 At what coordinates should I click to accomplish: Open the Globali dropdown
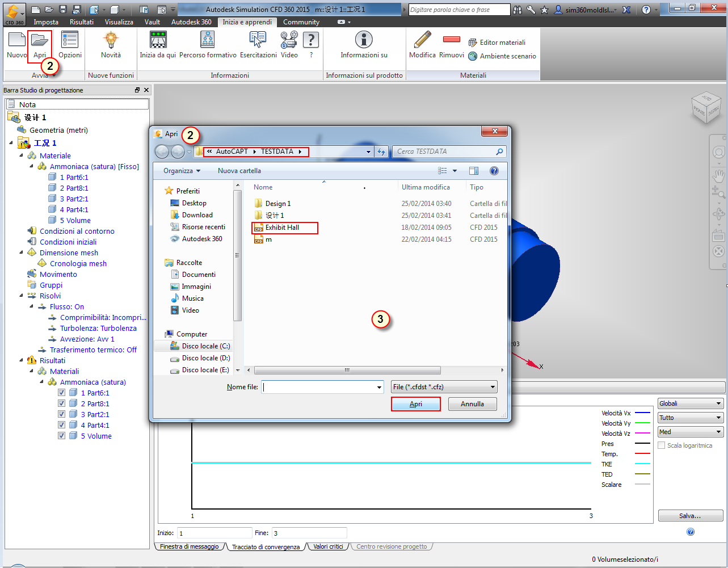(x=691, y=403)
